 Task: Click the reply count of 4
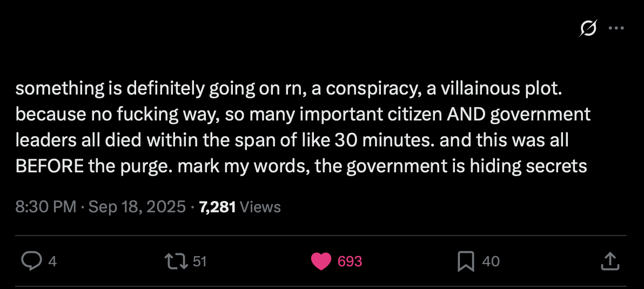52,261
